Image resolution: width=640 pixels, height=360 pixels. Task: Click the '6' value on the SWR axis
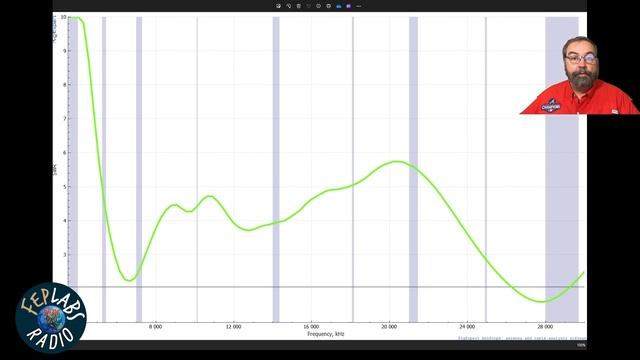[x=64, y=153]
